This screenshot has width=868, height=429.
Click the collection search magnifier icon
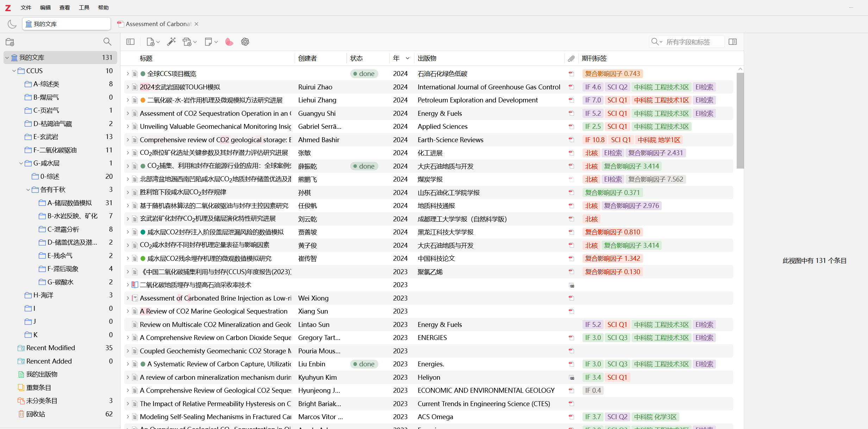[107, 42]
